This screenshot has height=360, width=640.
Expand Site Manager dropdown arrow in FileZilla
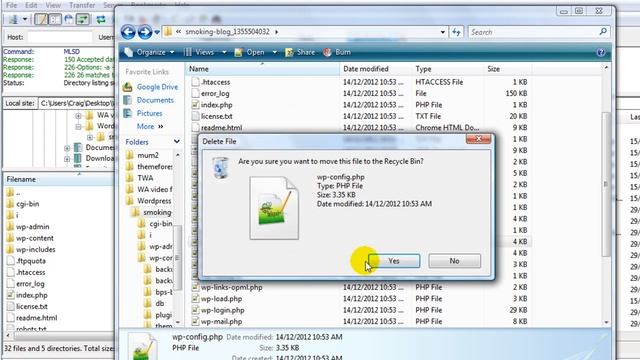[x=24, y=19]
